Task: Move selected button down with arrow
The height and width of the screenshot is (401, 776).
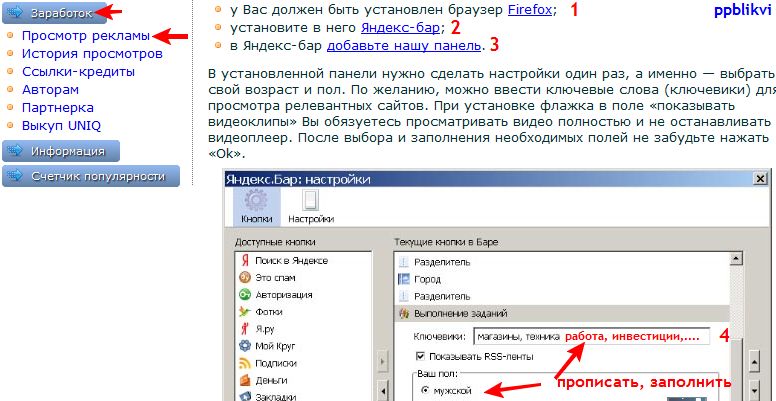Action: (x=754, y=389)
